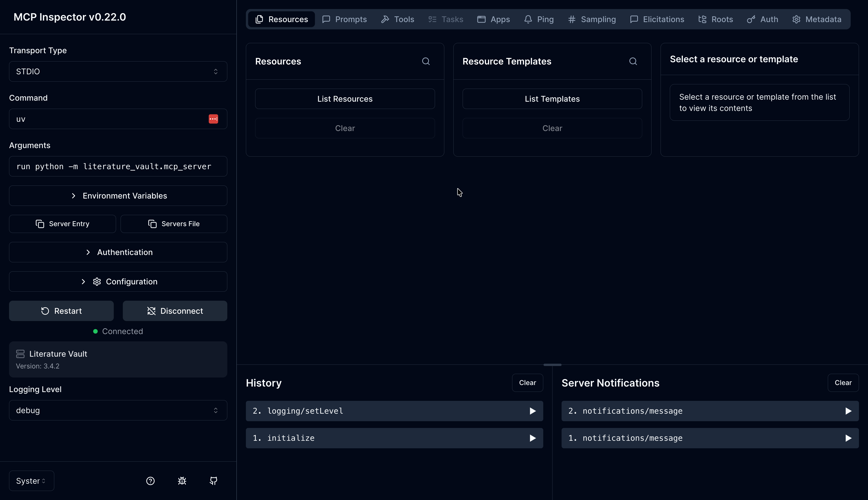Expand the Environment Variables section
This screenshot has height=500, width=868.
[118, 196]
